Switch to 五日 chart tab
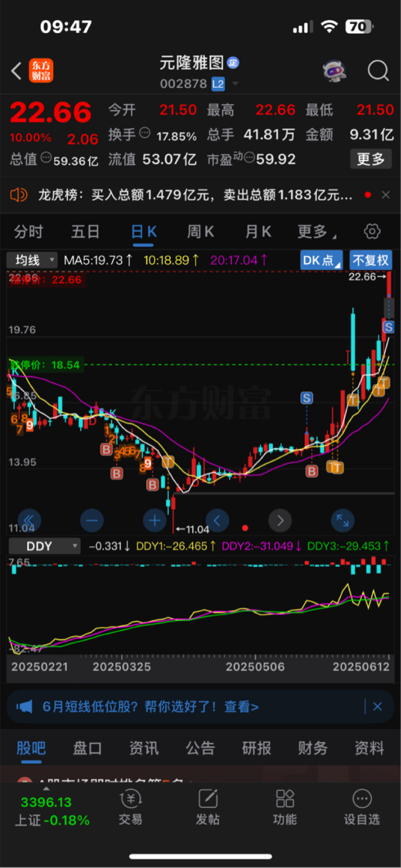The width and height of the screenshot is (401, 868). (x=85, y=232)
